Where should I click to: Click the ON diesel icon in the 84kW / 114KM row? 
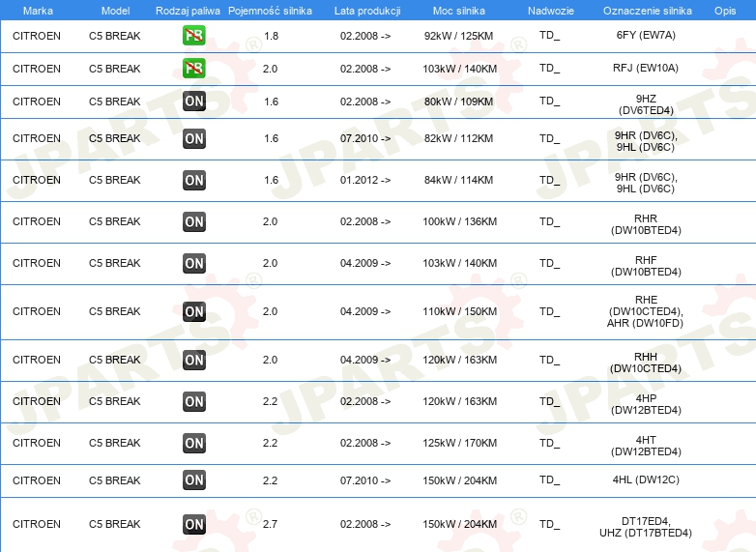(193, 181)
